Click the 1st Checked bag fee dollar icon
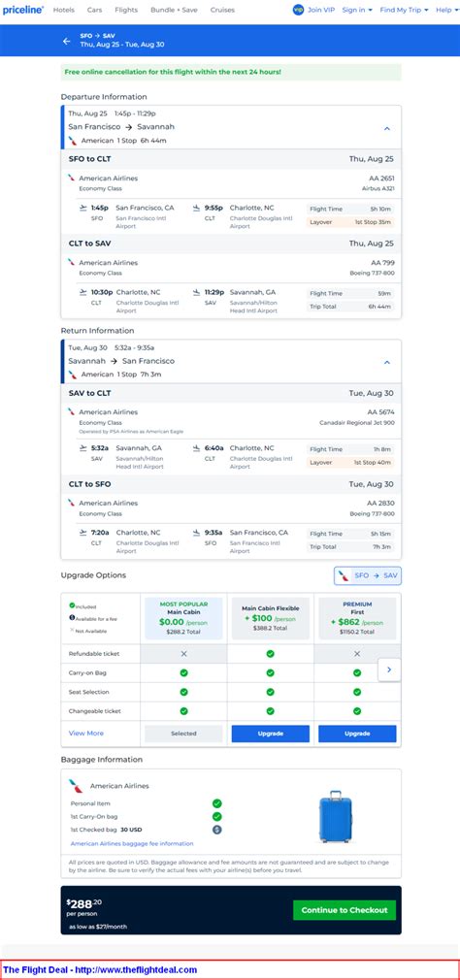 pyautogui.click(x=216, y=830)
